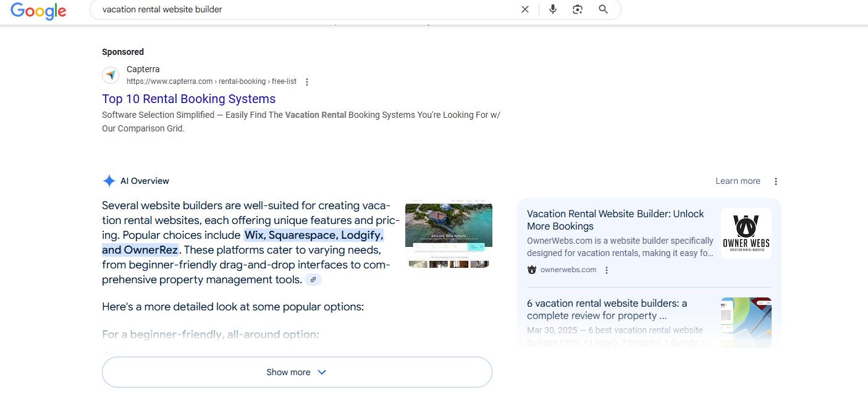The image size is (868, 398).
Task: Click the Capterra favicon in the sponsored result
Action: (110, 75)
